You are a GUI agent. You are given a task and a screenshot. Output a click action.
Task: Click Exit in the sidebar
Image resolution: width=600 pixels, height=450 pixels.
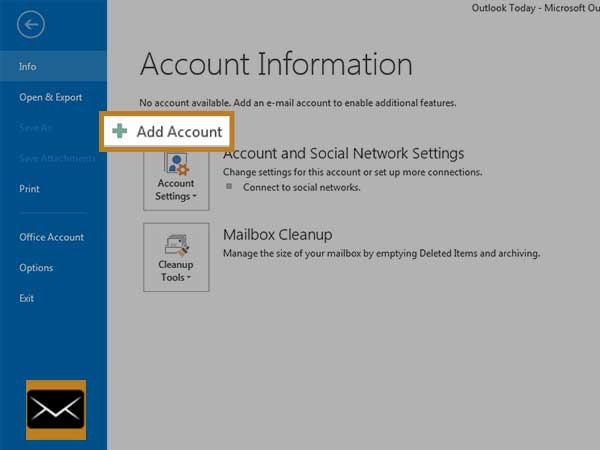(26, 298)
